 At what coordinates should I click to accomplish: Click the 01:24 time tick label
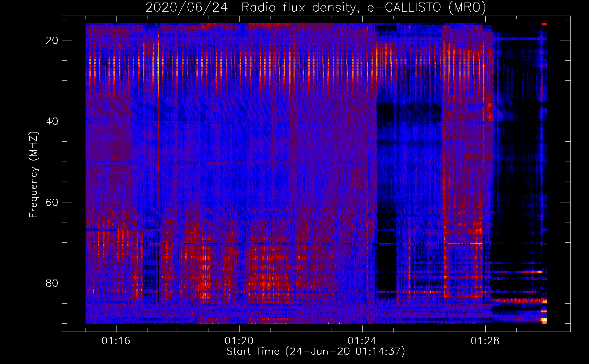pos(362,341)
